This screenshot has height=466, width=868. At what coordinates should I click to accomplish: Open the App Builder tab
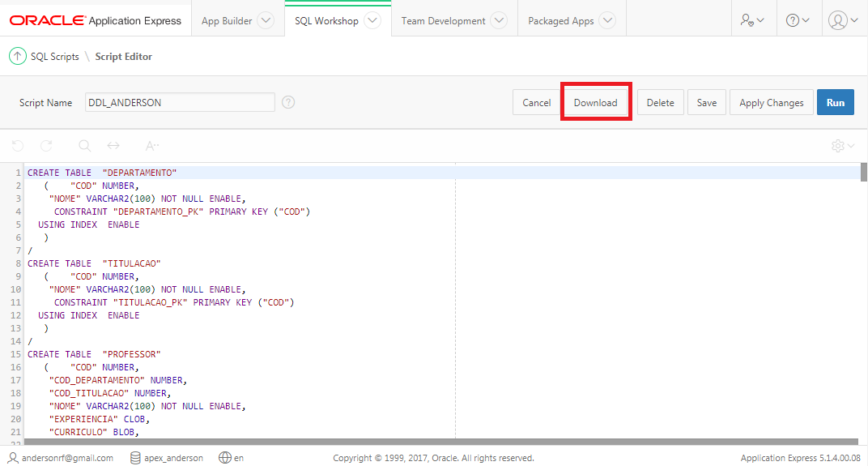click(x=227, y=20)
